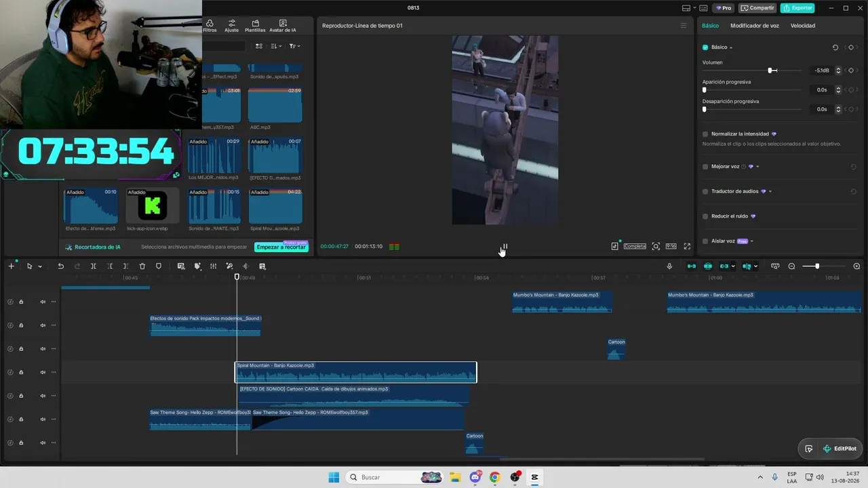Screen dimensions: 868x488
Task: Switch to the Modificador de voz tab
Action: point(755,26)
